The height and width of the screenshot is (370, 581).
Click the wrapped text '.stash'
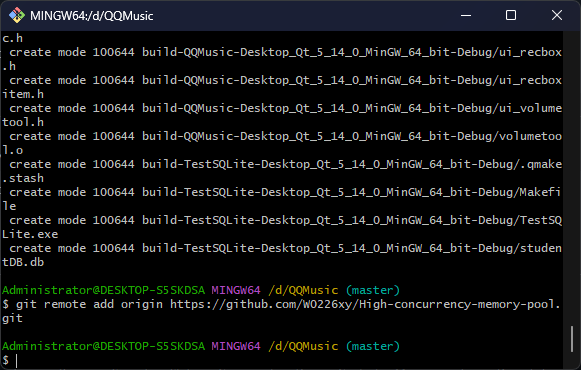point(23,179)
